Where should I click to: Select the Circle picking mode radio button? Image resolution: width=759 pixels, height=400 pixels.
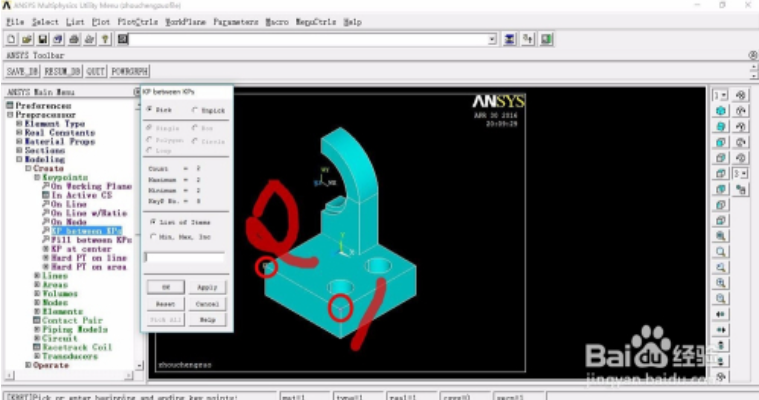click(195, 141)
